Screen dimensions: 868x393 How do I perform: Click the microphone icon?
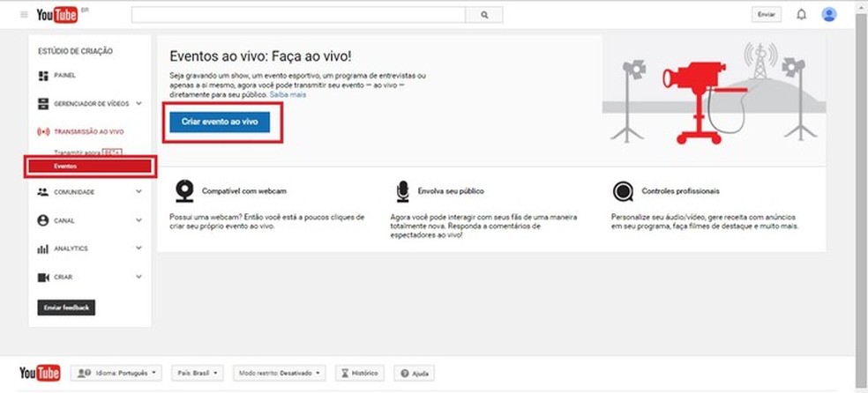pyautogui.click(x=402, y=191)
